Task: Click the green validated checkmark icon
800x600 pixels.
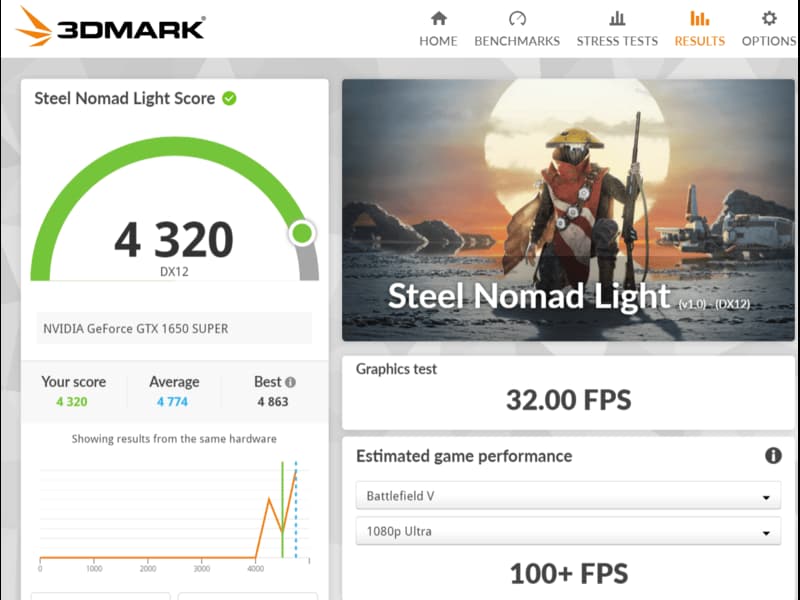Action: click(230, 98)
